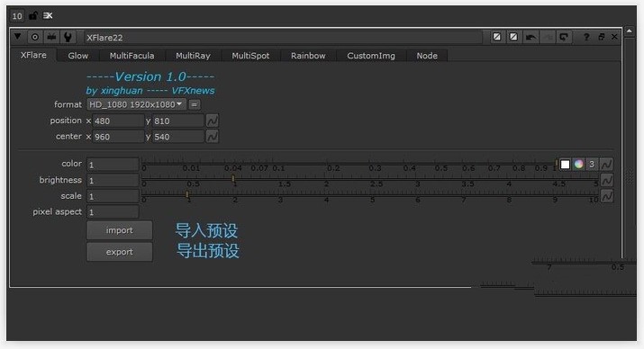Open the Rainbow tab
Image resolution: width=644 pixels, height=349 pixels.
coord(308,56)
